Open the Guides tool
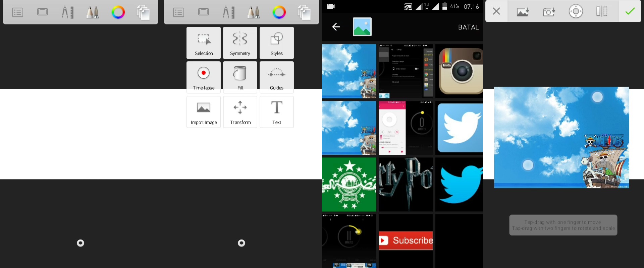 click(277, 77)
